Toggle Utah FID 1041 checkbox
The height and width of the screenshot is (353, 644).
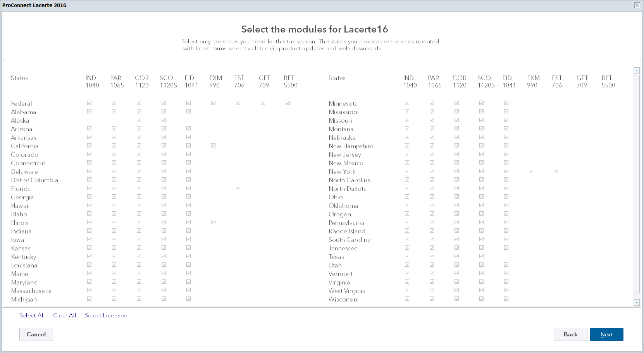pyautogui.click(x=506, y=265)
